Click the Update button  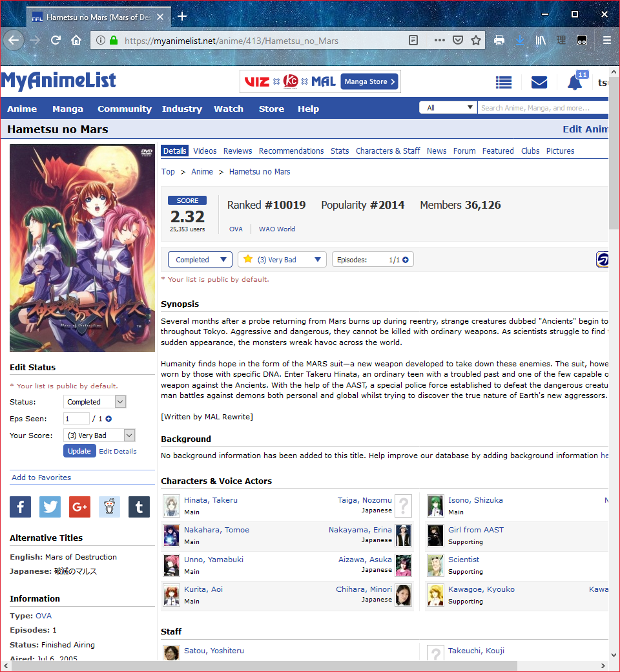pos(79,451)
